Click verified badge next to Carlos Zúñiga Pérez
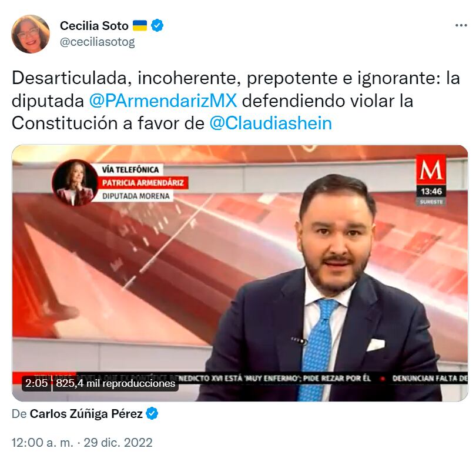This screenshot has width=476, height=455. (x=152, y=414)
